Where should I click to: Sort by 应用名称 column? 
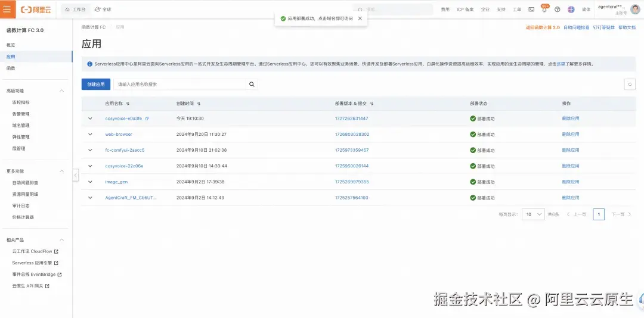pos(128,104)
